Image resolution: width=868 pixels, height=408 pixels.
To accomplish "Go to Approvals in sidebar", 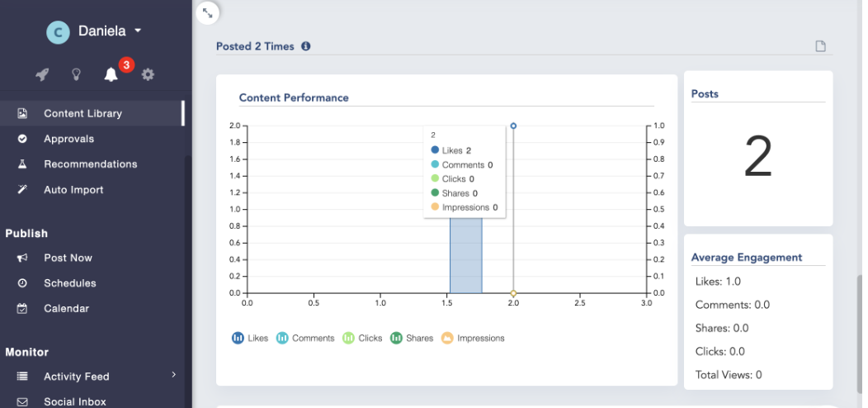I will [68, 139].
